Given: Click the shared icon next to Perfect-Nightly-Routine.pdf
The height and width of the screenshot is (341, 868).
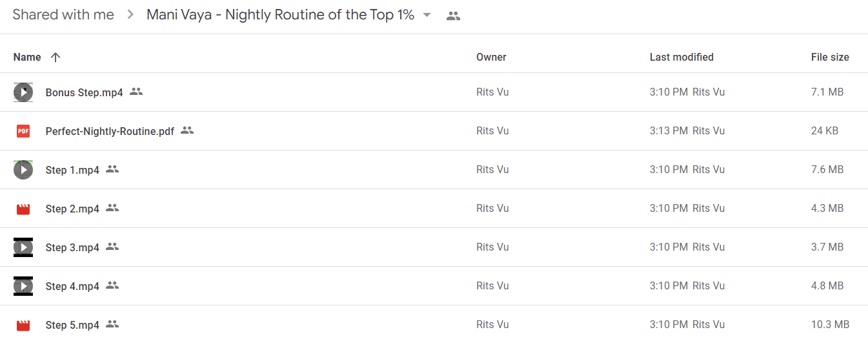Looking at the screenshot, I should (x=187, y=130).
